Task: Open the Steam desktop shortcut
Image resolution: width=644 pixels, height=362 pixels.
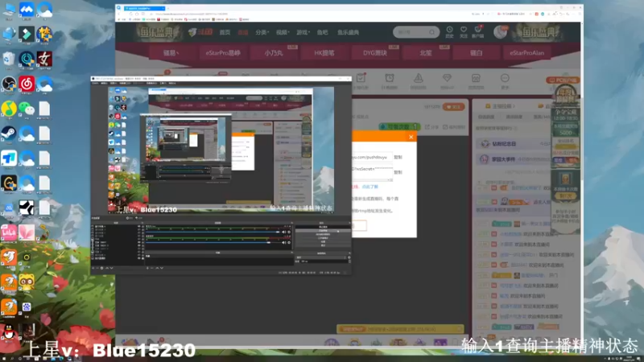Action: 9,133
